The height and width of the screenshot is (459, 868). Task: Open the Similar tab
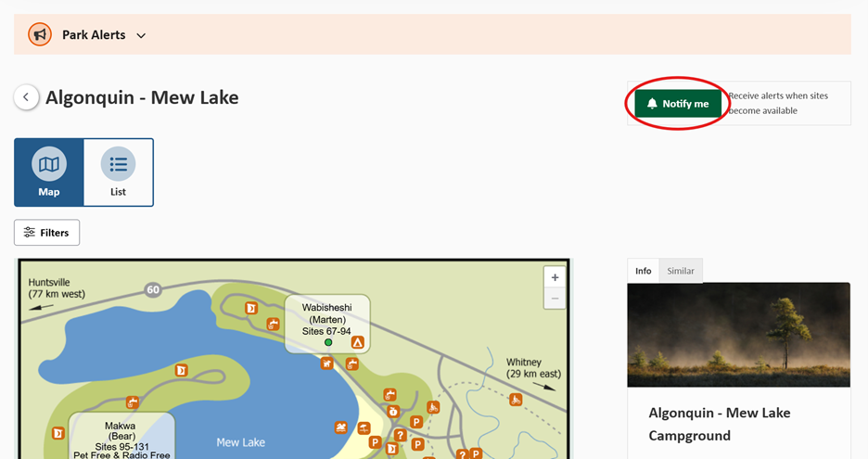681,271
